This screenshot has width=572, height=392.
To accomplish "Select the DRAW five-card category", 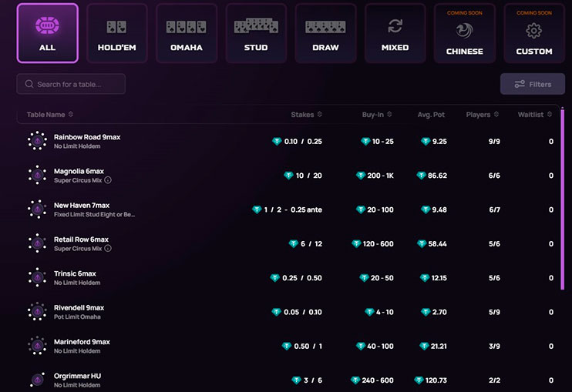I will pos(325,33).
